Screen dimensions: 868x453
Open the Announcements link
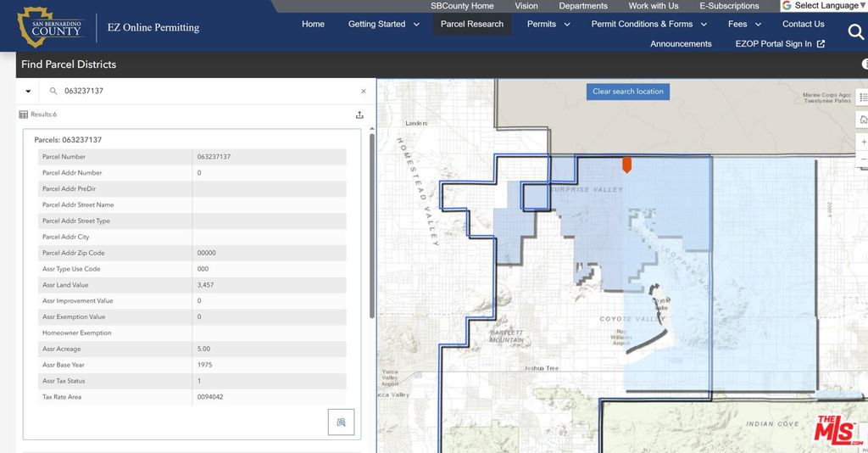681,44
